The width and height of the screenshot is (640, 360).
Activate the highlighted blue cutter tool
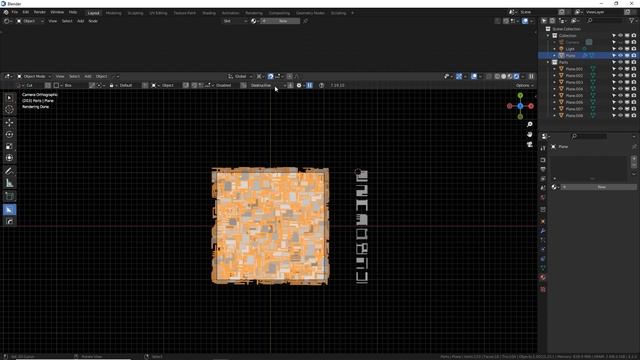(x=9, y=209)
